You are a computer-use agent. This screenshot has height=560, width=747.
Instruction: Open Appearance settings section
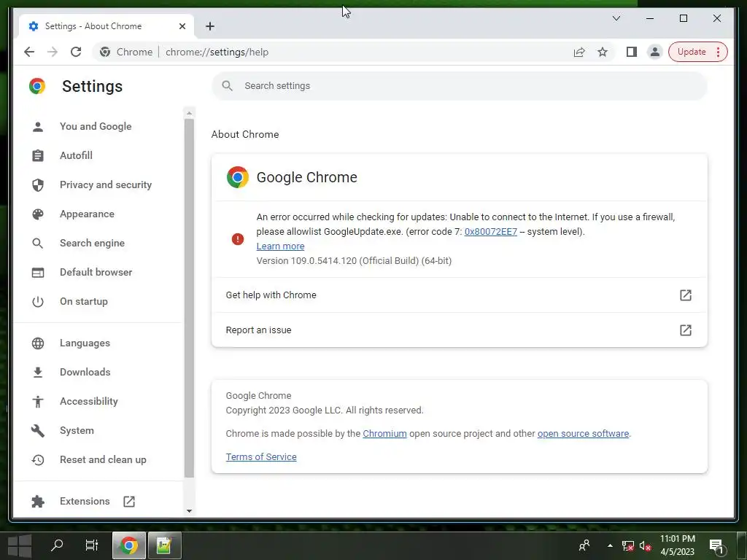(x=87, y=214)
